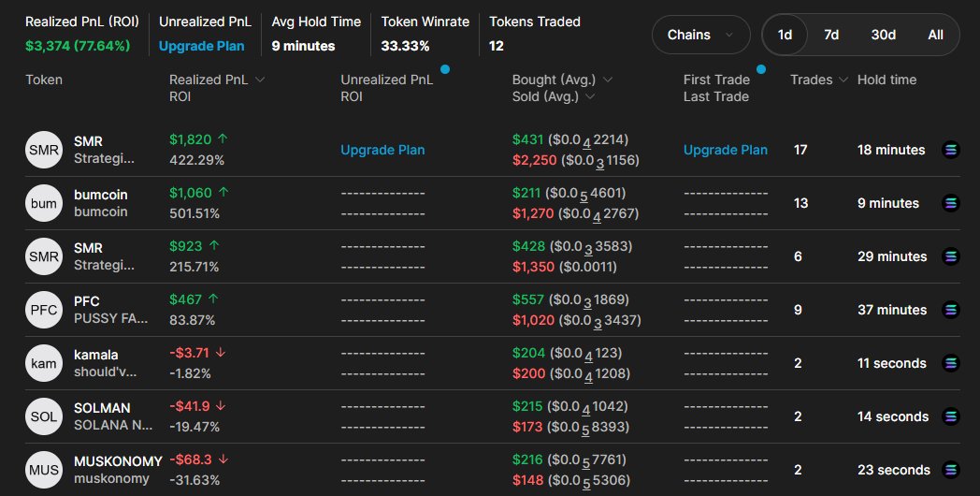
Task: Click the bumcoin token avatar
Action: [x=44, y=203]
